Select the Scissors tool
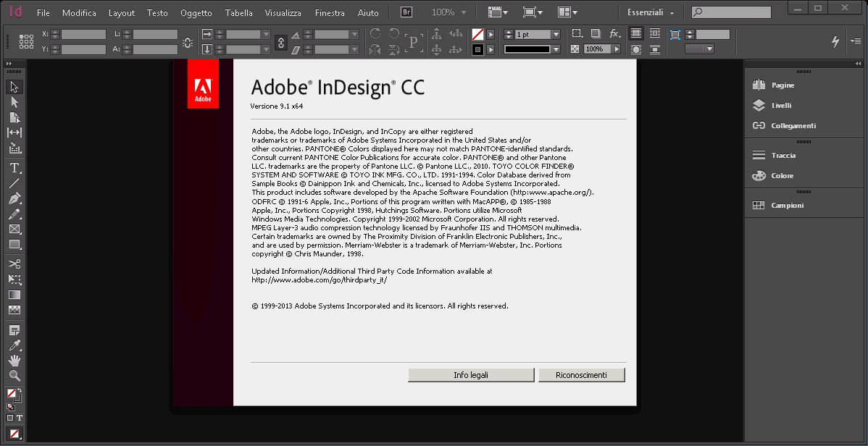Screen dimensions: 868x446 click(x=14, y=264)
